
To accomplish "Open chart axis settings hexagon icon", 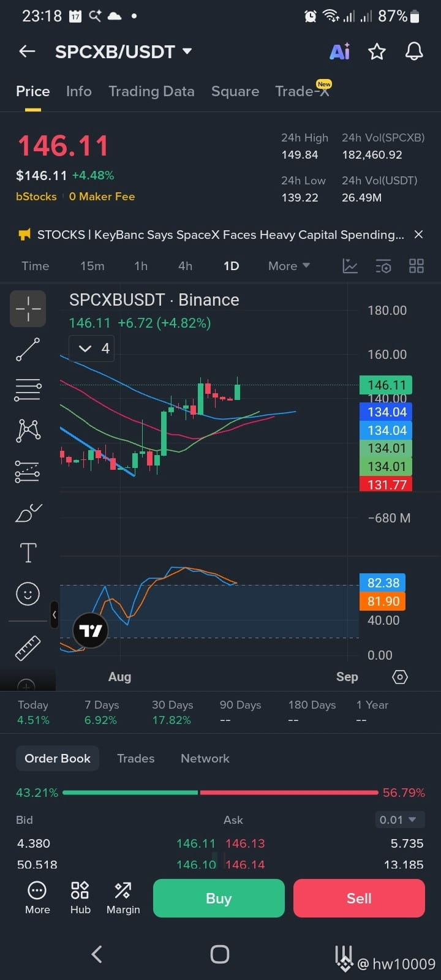I will [x=400, y=677].
